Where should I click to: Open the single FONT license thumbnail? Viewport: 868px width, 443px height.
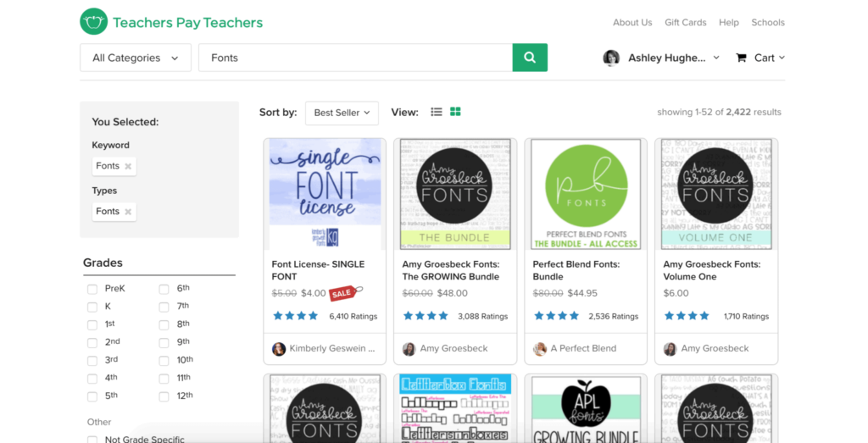click(325, 194)
